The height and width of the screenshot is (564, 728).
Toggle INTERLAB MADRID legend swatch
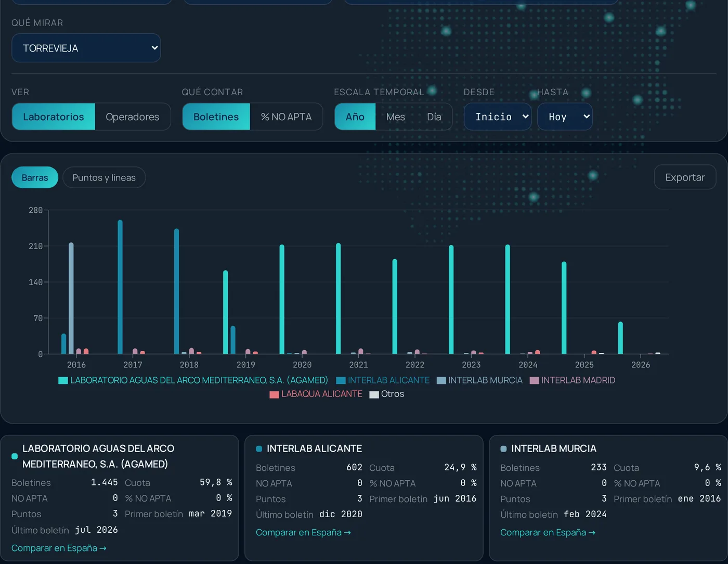[535, 381]
